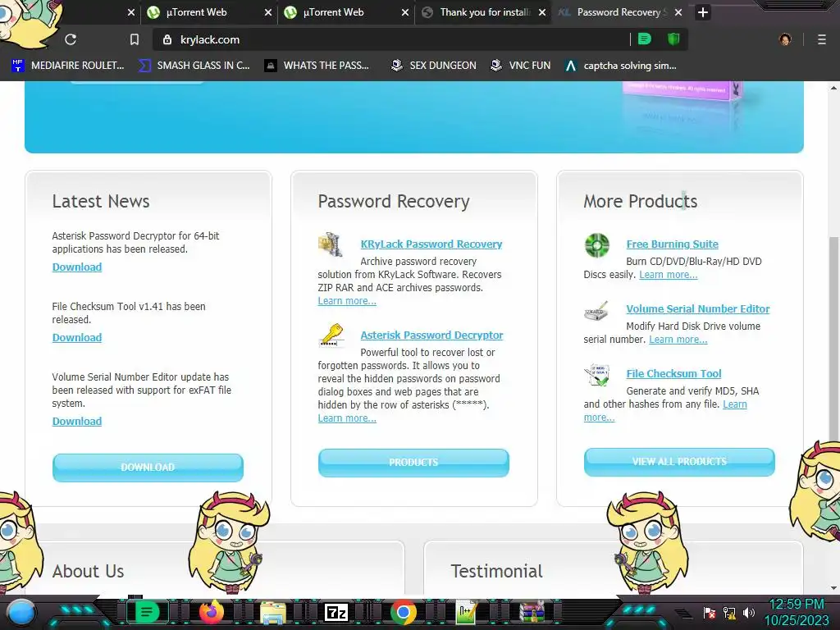The height and width of the screenshot is (630, 840).
Task: Click the File Checksum Tool icon
Action: coord(597,374)
